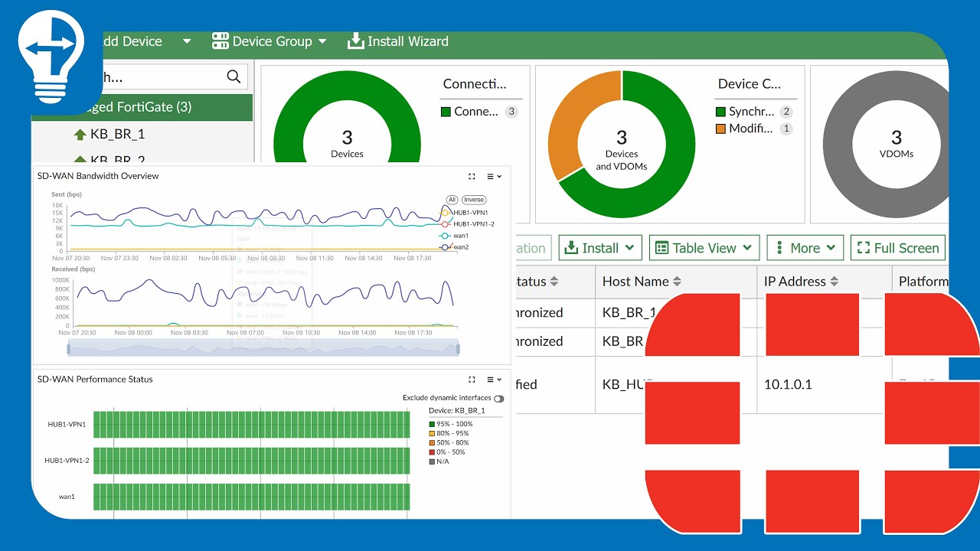
Task: Click the Device Group menu label
Action: 272,41
